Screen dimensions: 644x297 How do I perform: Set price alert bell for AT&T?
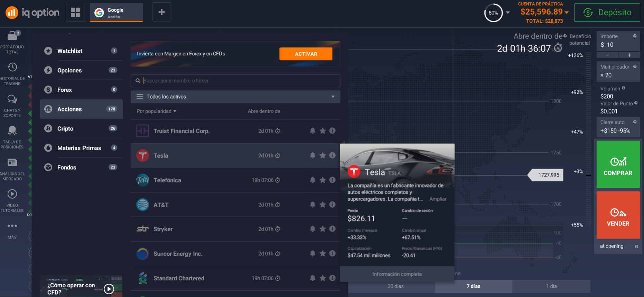[312, 205]
